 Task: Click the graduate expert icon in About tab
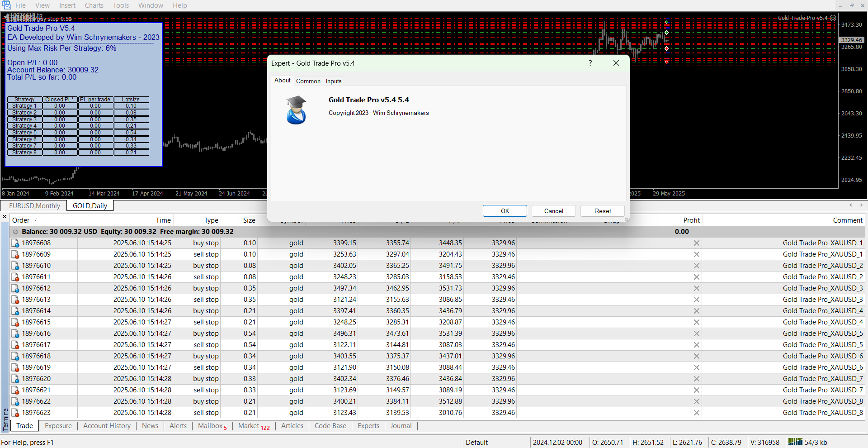(x=296, y=110)
